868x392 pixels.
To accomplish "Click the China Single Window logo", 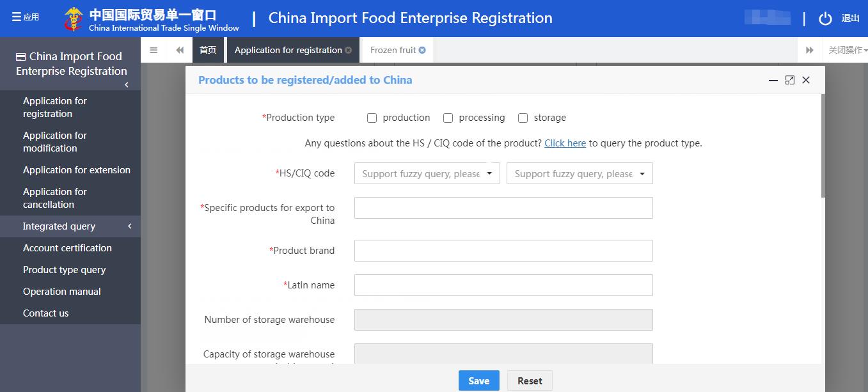I will click(74, 19).
